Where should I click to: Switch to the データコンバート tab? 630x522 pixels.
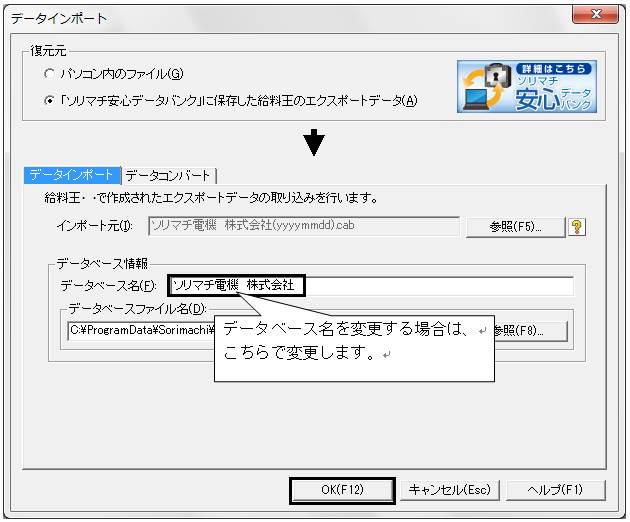point(168,176)
